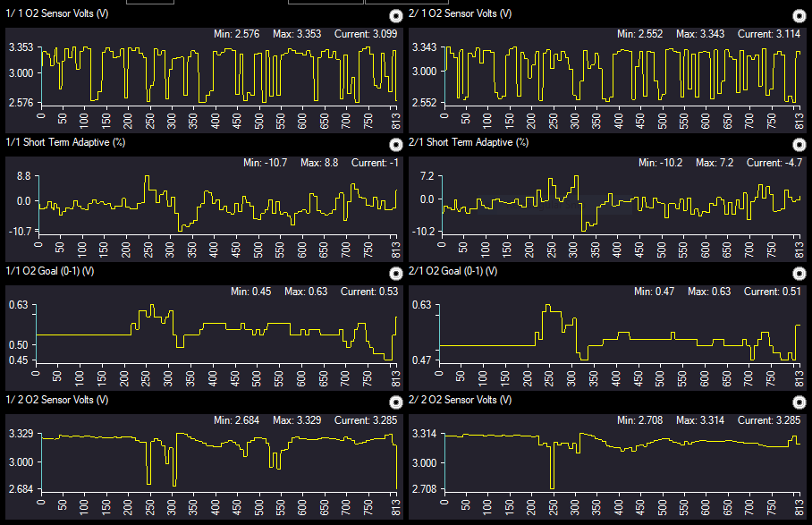Click inside the 1/1 Short Term Adaptive plot
Viewport: 812px width, 525px height.
tap(215, 206)
